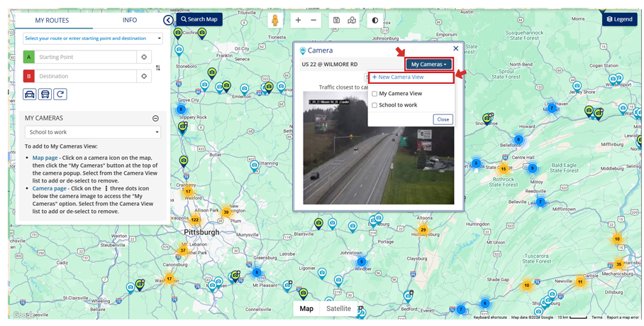Select the bus transit mode icon
This screenshot has height=326, width=644.
click(x=45, y=94)
